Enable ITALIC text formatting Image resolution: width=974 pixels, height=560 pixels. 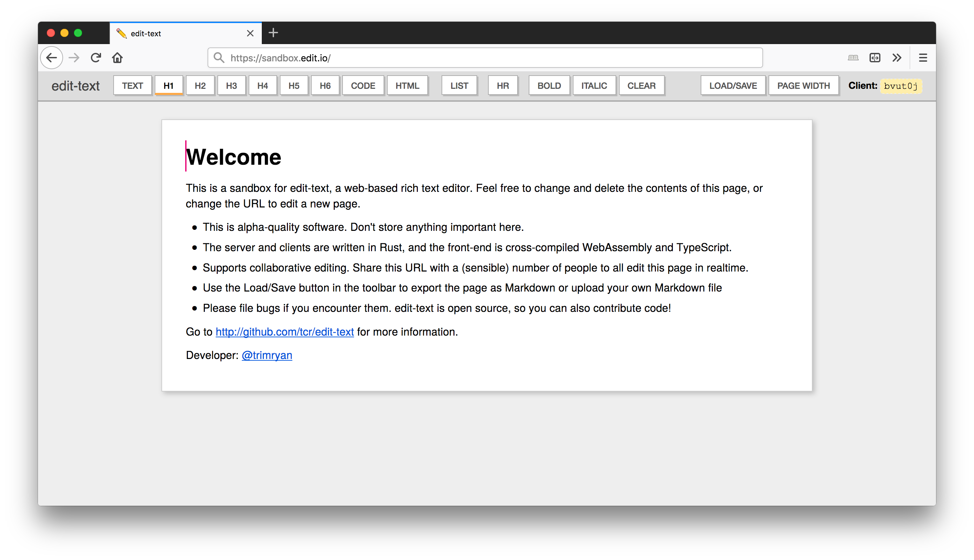coord(593,85)
